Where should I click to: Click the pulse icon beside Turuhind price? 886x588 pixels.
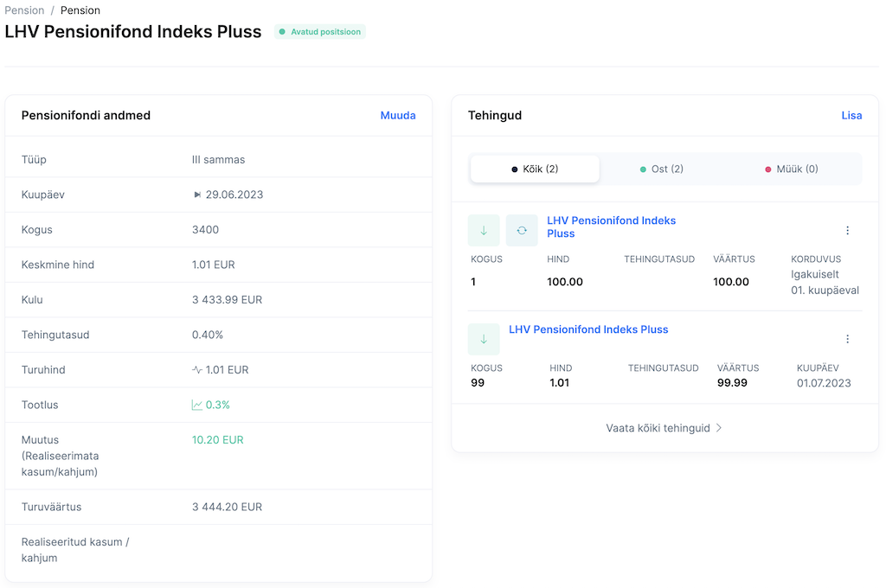pyautogui.click(x=197, y=370)
